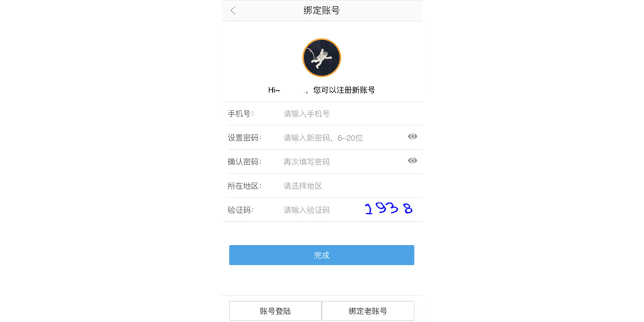Go back using the top-left arrow

tap(233, 10)
